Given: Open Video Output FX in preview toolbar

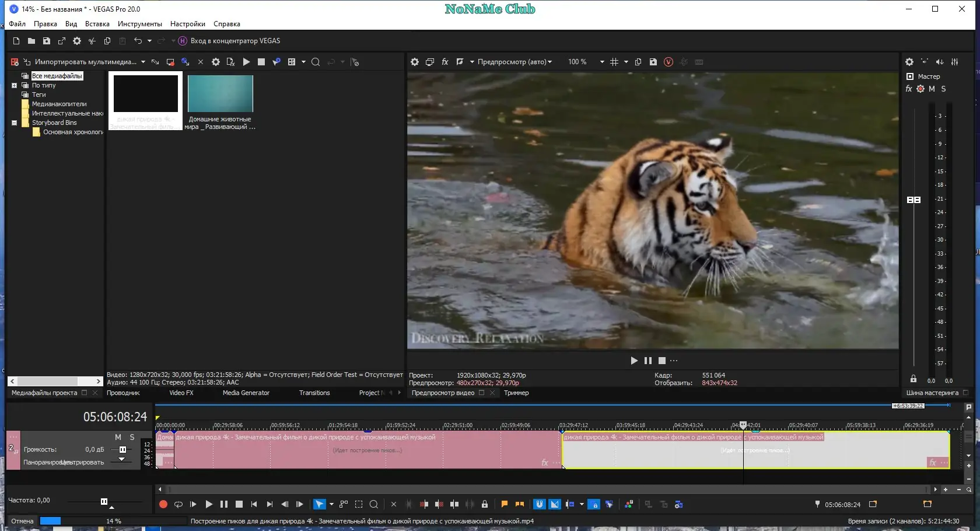Looking at the screenshot, I should [x=445, y=62].
